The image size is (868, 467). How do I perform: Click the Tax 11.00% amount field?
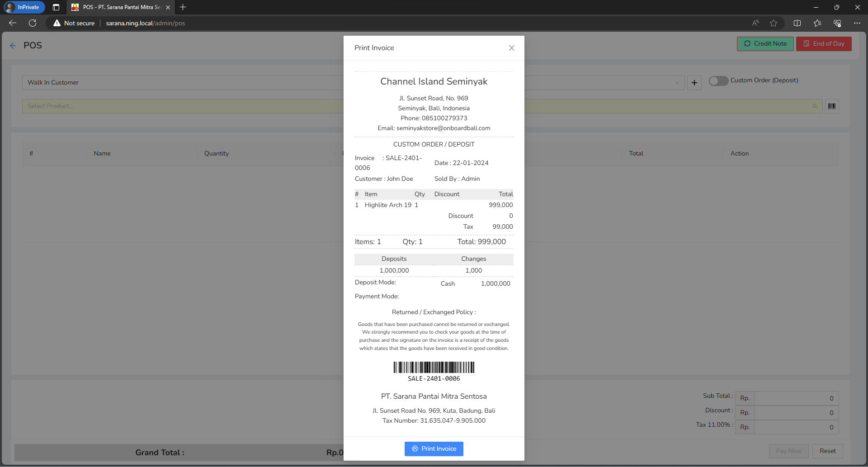(797, 427)
